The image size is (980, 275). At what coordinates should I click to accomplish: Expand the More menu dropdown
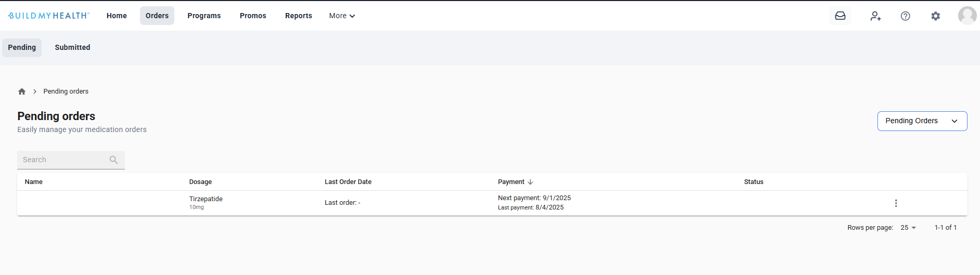click(342, 16)
